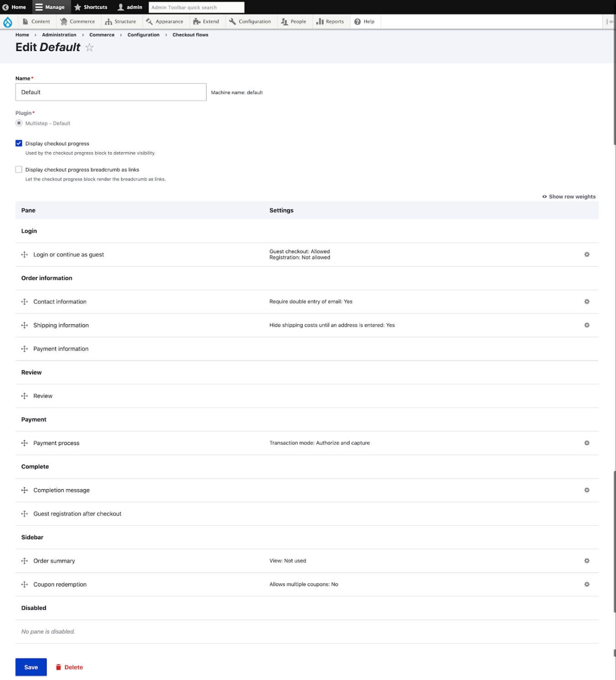
Task: Click the Drupal logo icon
Action: tap(8, 22)
